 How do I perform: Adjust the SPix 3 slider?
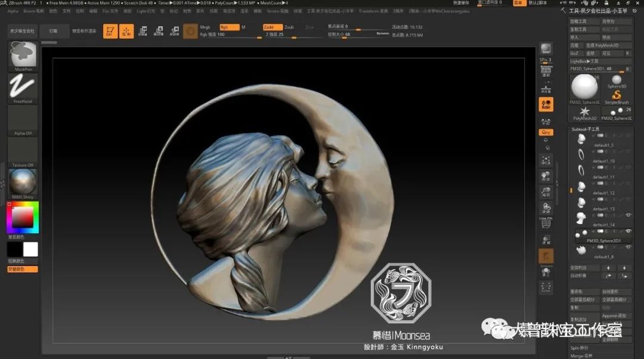[546, 61]
